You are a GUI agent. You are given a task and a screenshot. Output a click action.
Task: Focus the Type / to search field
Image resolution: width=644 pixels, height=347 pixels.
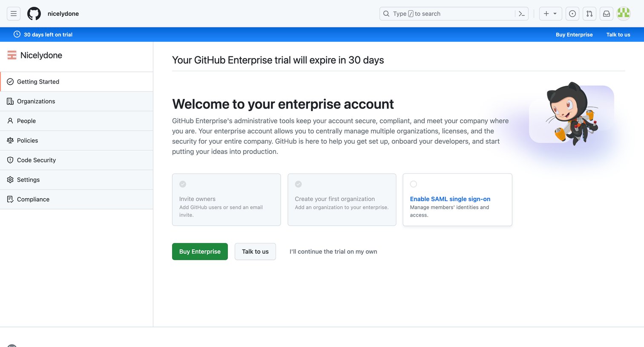(x=454, y=14)
